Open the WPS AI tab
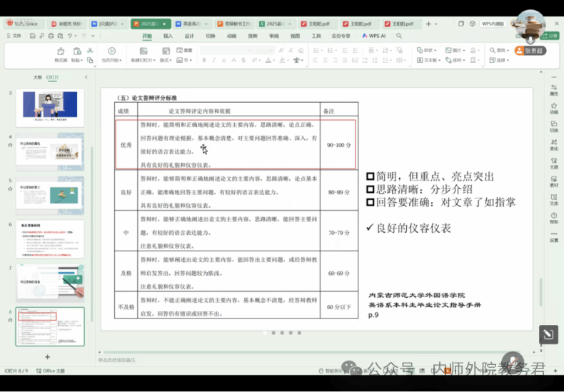This screenshot has width=564, height=392. [374, 36]
